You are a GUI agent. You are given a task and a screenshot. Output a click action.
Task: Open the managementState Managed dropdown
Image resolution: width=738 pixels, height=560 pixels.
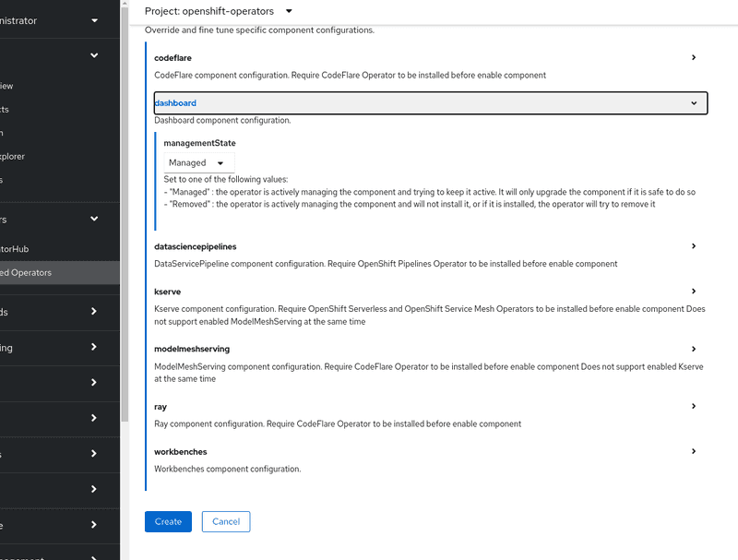(195, 162)
